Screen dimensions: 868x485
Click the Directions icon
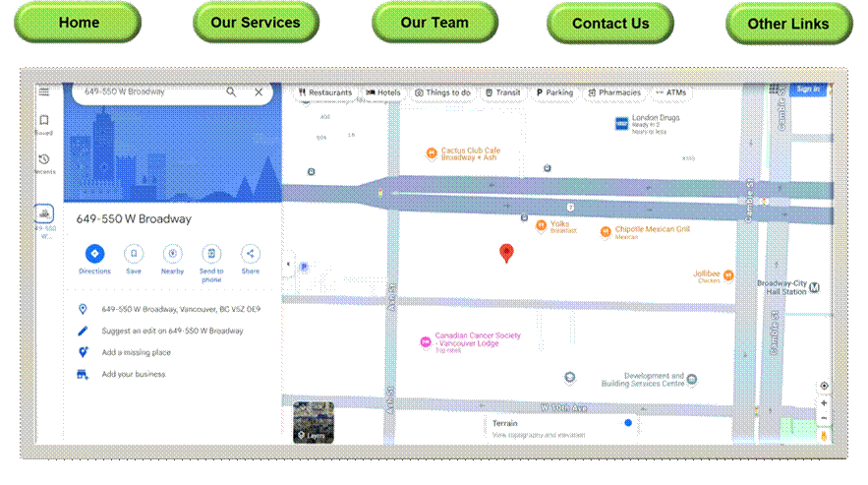point(94,254)
